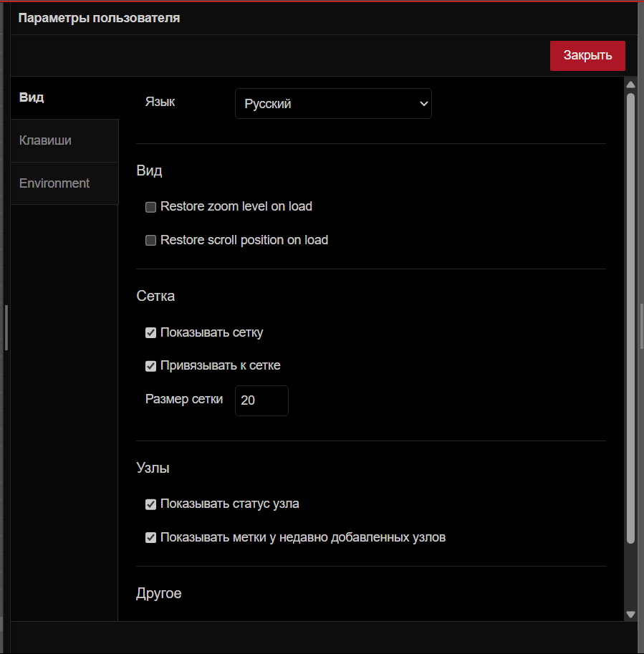The image size is (644, 654).
Task: Click the right sidebar resize handle
Action: 642,327
